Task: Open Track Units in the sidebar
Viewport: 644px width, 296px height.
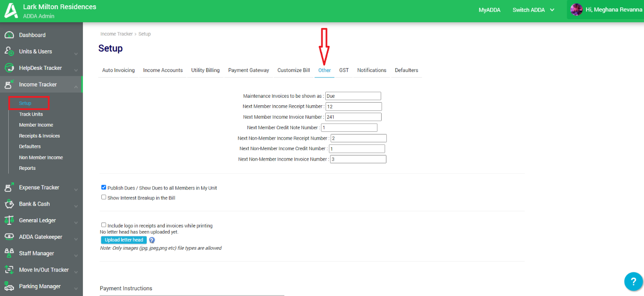Action: coord(31,114)
